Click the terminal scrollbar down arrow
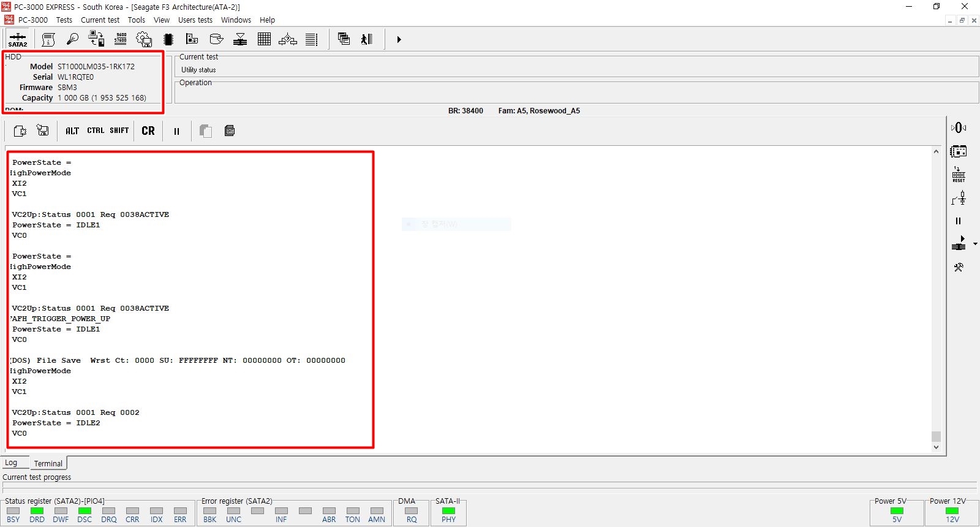The width and height of the screenshot is (980, 527). pyautogui.click(x=936, y=447)
